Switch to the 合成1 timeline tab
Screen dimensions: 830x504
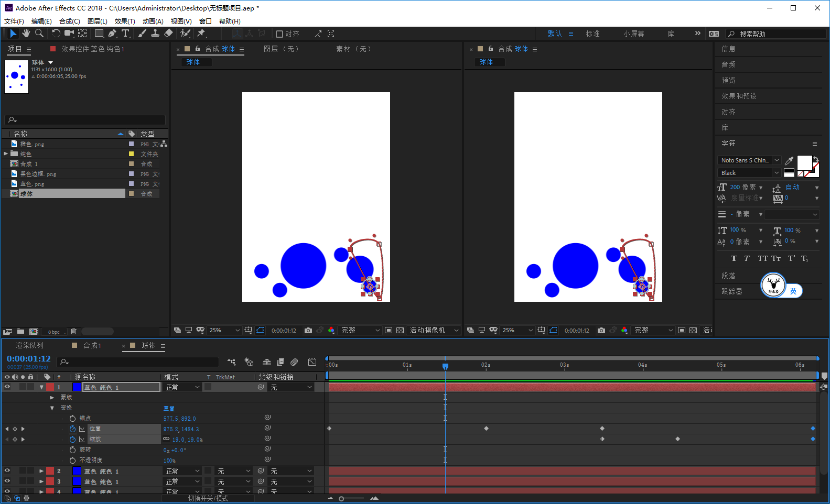coord(92,346)
